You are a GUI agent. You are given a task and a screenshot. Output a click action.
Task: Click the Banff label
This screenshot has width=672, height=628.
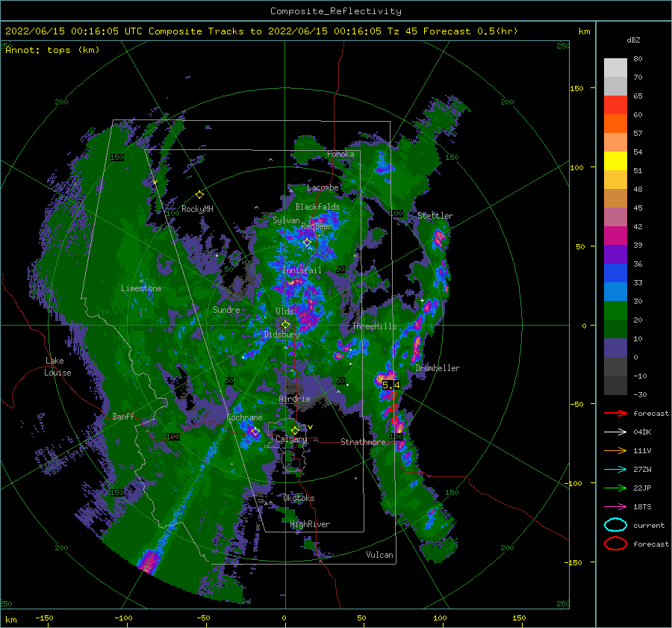pos(123,416)
